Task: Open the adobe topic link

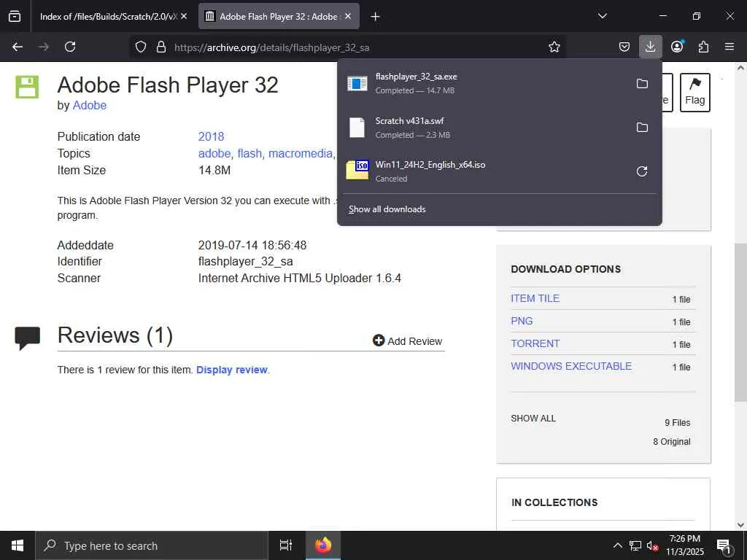Action: [x=214, y=153]
